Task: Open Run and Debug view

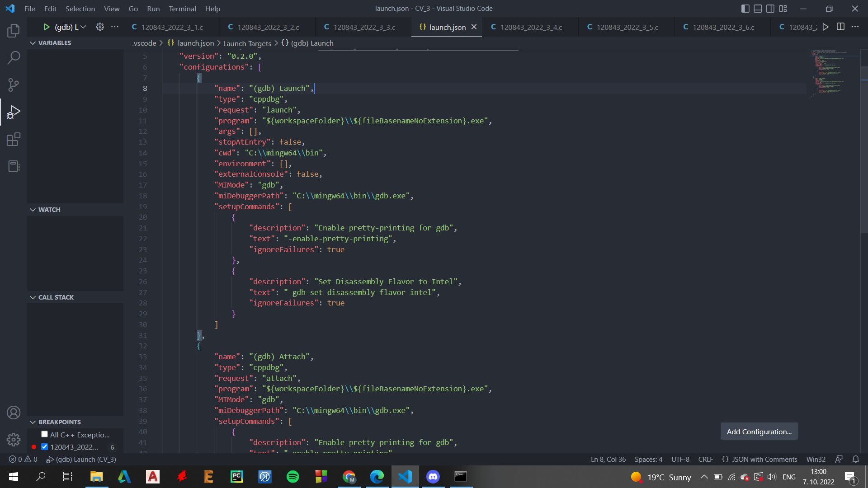Action: pyautogui.click(x=14, y=112)
